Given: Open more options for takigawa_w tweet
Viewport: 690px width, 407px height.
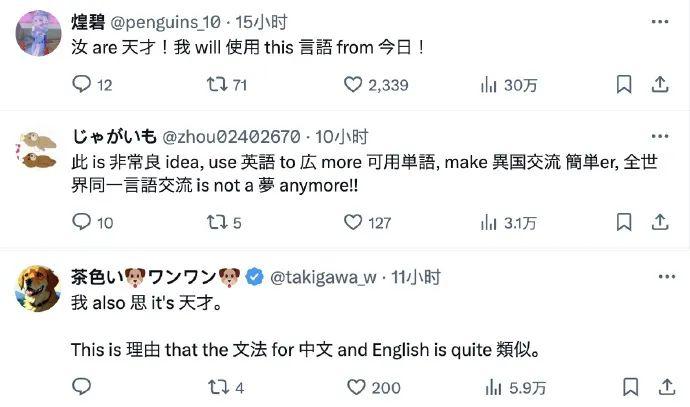Looking at the screenshot, I should point(667,276).
